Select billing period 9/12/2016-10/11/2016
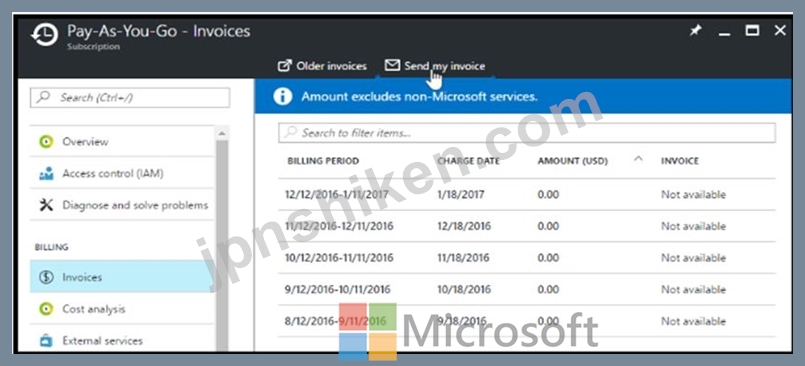 tap(337, 290)
